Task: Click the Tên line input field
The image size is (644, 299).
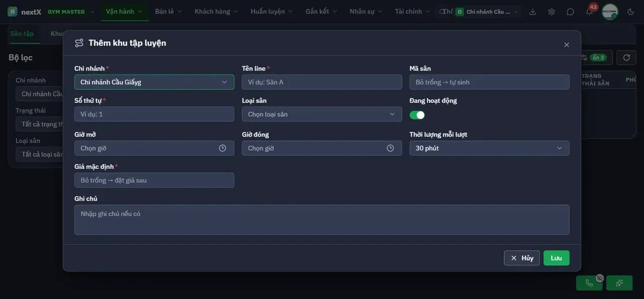Action: (322, 82)
